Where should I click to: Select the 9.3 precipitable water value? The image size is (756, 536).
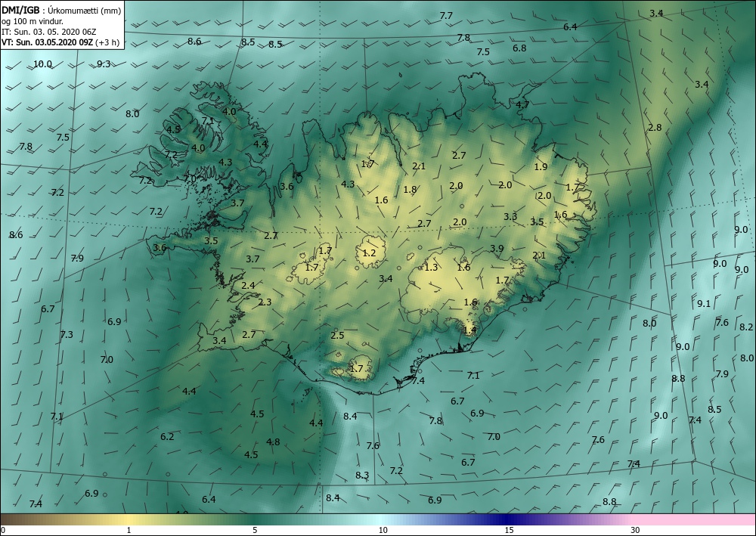[x=104, y=64]
